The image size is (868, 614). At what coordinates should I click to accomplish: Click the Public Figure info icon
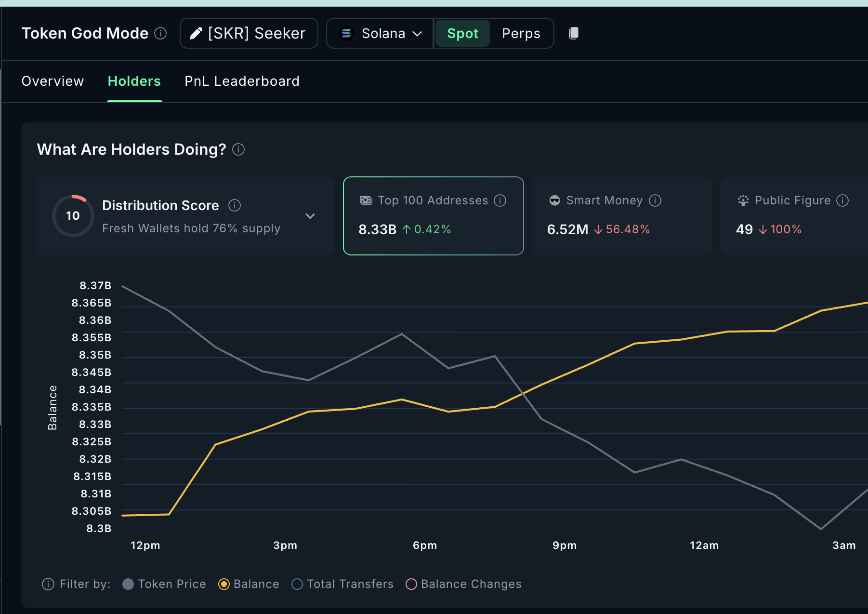click(x=842, y=200)
